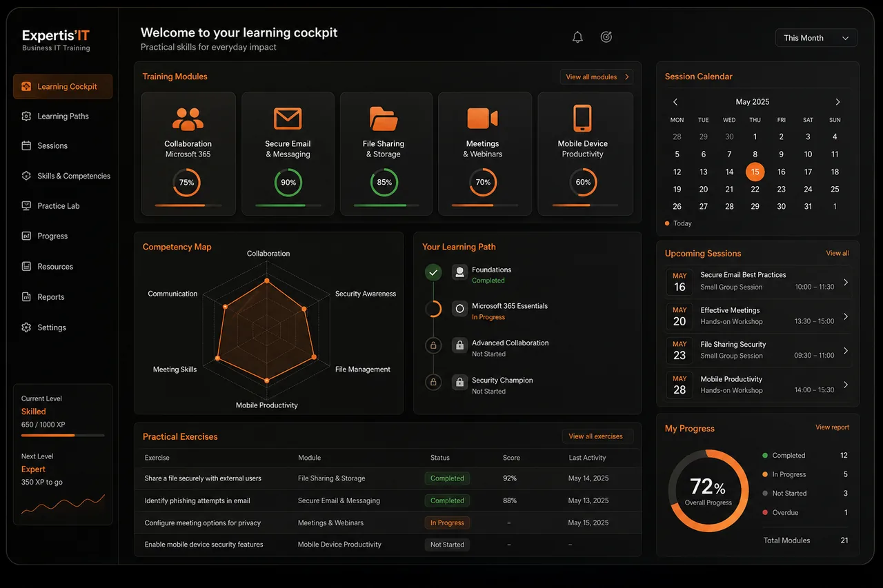Image resolution: width=883 pixels, height=588 pixels.
Task: Click the View all modules button
Action: click(x=597, y=77)
